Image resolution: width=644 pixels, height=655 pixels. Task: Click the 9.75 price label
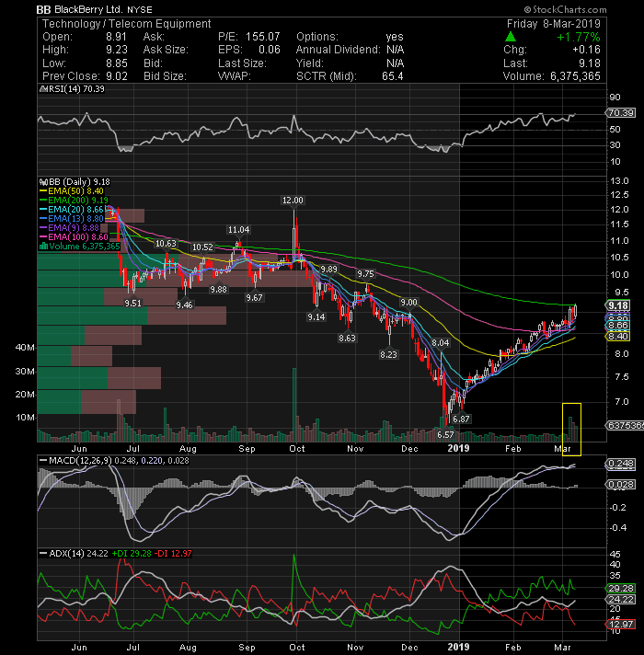click(365, 273)
